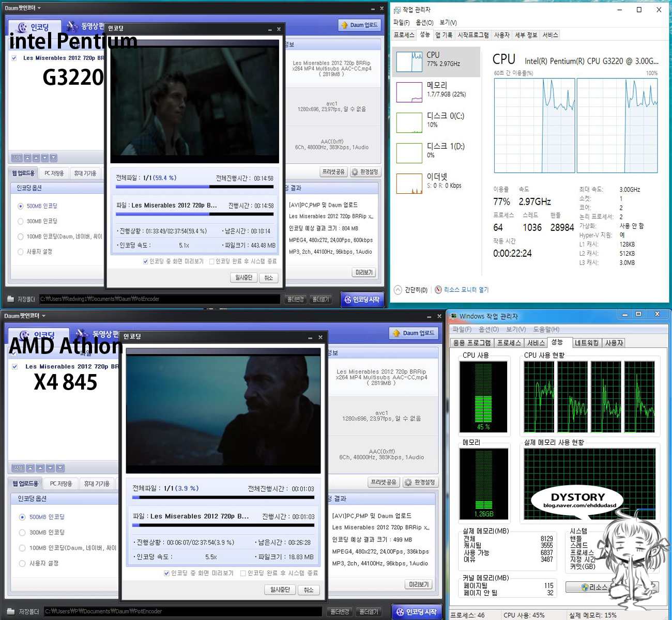Click 전체파일 59.4% progress bar in upper dialog
672x620 pixels.
[194, 187]
